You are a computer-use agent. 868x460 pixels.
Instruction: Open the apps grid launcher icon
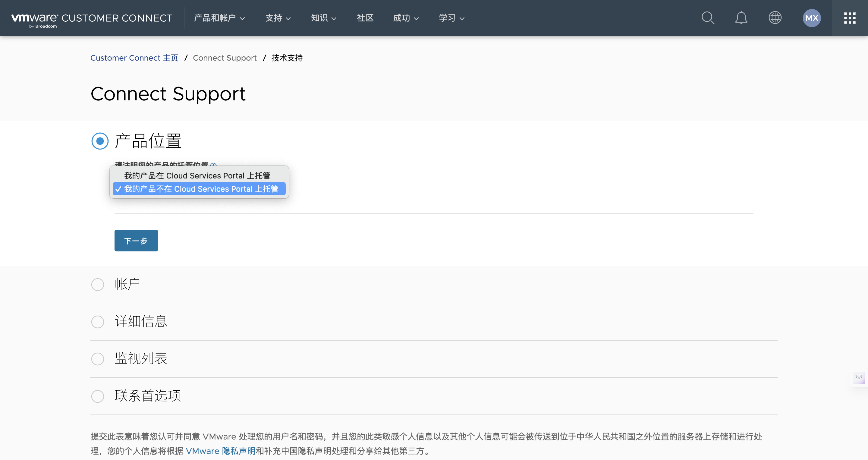(850, 18)
